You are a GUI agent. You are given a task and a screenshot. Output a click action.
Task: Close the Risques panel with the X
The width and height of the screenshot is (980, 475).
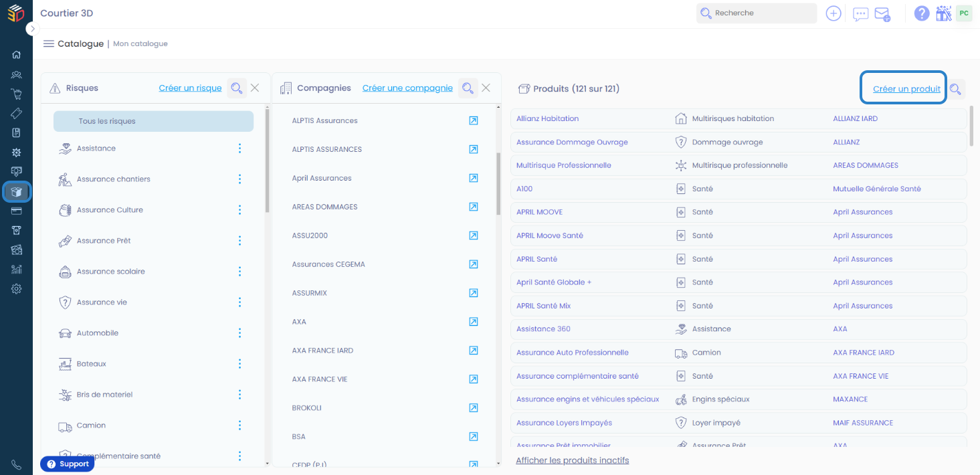pos(255,88)
